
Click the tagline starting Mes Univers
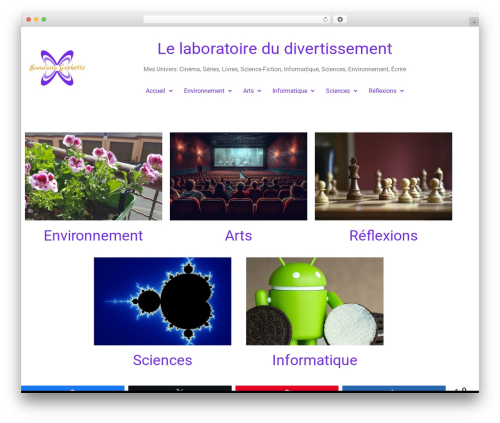[x=275, y=69]
